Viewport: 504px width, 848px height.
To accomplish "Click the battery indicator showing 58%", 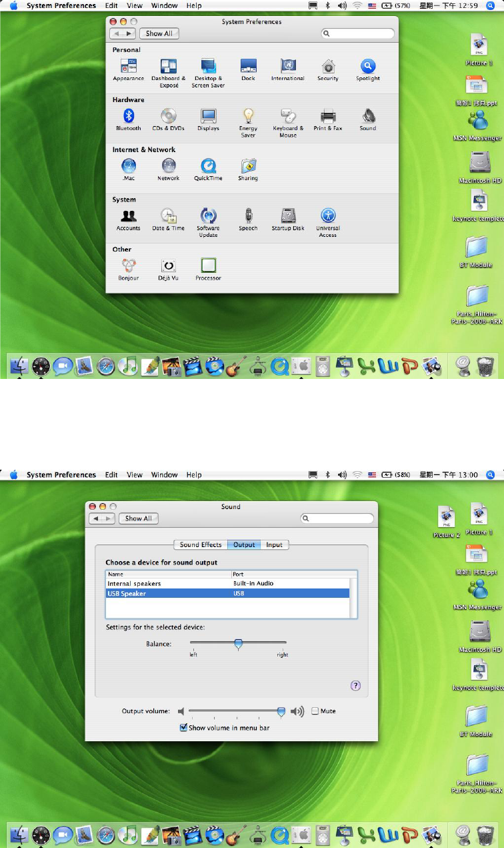I will (x=397, y=475).
